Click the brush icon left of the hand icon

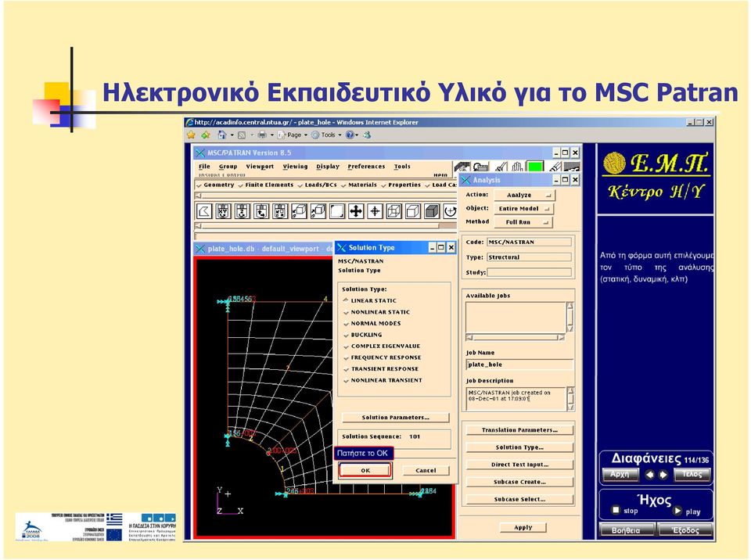(501, 167)
